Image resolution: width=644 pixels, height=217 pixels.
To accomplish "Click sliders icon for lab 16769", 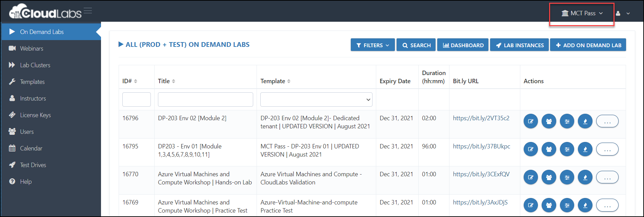I will 567,205.
